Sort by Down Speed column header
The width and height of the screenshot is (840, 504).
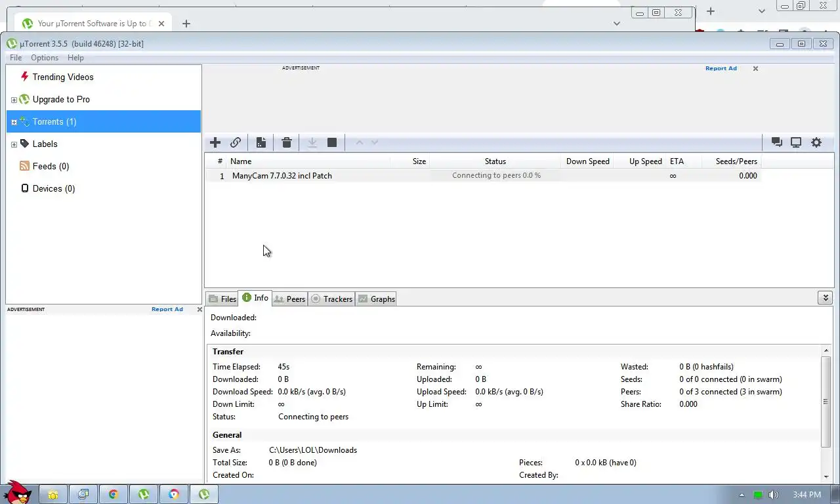587,161
